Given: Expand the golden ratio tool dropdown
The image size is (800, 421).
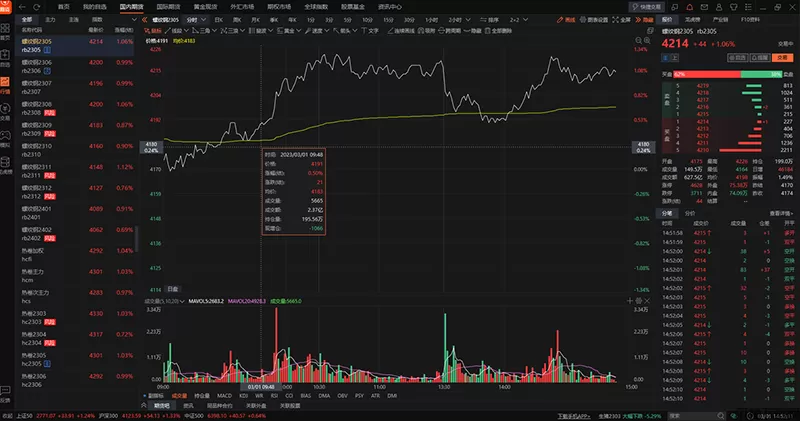Looking at the screenshot, I should [x=299, y=31].
